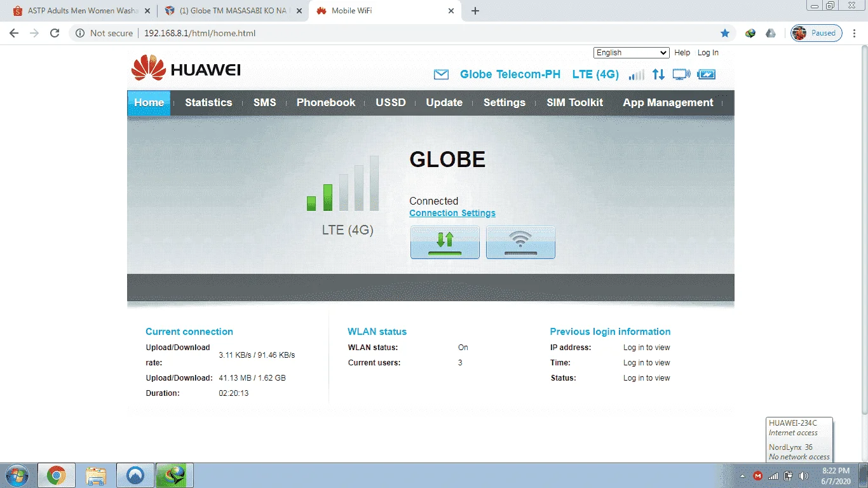The height and width of the screenshot is (488, 868).
Task: Click the duration value 02:20:13
Action: click(234, 393)
